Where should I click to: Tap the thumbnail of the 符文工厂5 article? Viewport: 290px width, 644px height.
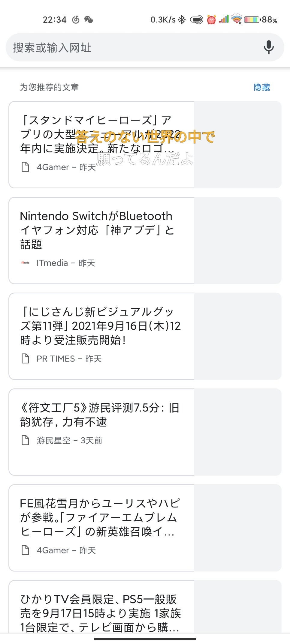pos(237,432)
